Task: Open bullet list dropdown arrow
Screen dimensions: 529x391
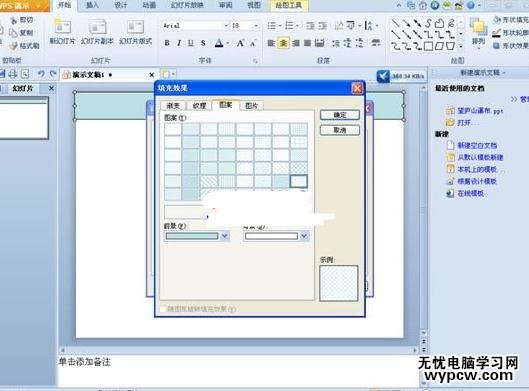Action: coord(280,26)
